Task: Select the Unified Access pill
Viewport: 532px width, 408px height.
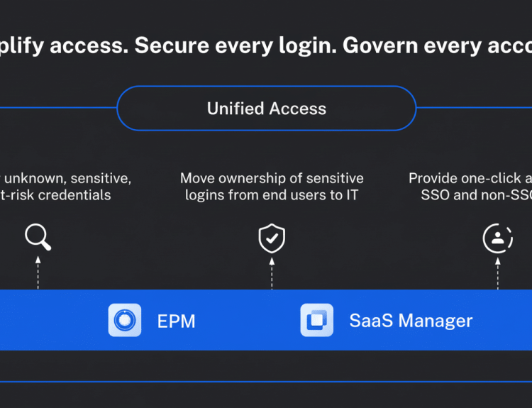Action: 267,109
